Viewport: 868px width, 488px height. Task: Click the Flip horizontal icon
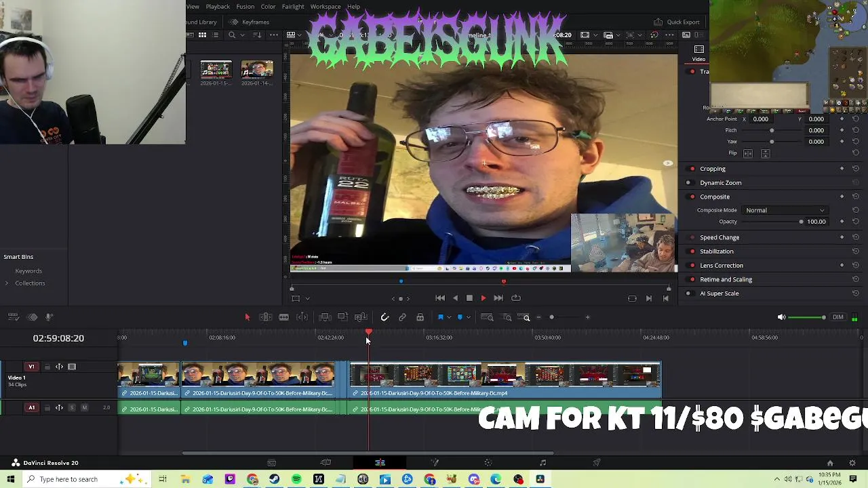coord(748,154)
